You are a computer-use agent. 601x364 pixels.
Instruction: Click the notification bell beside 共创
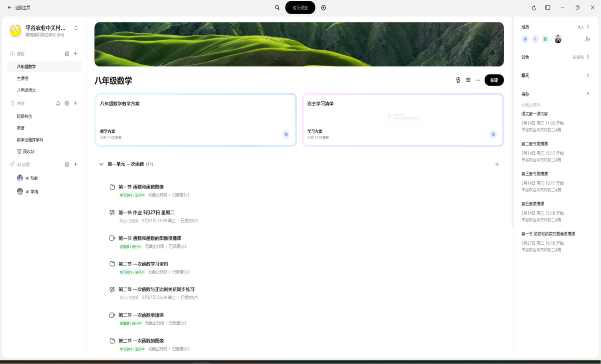point(58,103)
